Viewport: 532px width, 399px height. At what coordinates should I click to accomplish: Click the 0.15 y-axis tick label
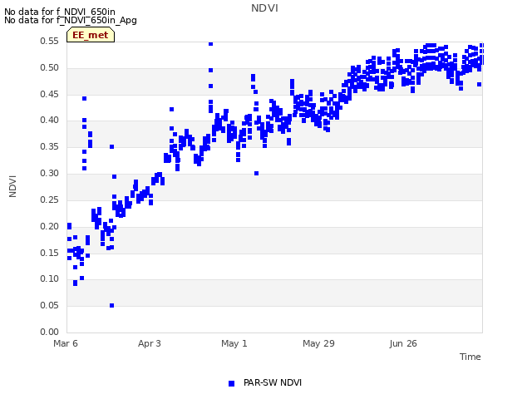coord(49,253)
